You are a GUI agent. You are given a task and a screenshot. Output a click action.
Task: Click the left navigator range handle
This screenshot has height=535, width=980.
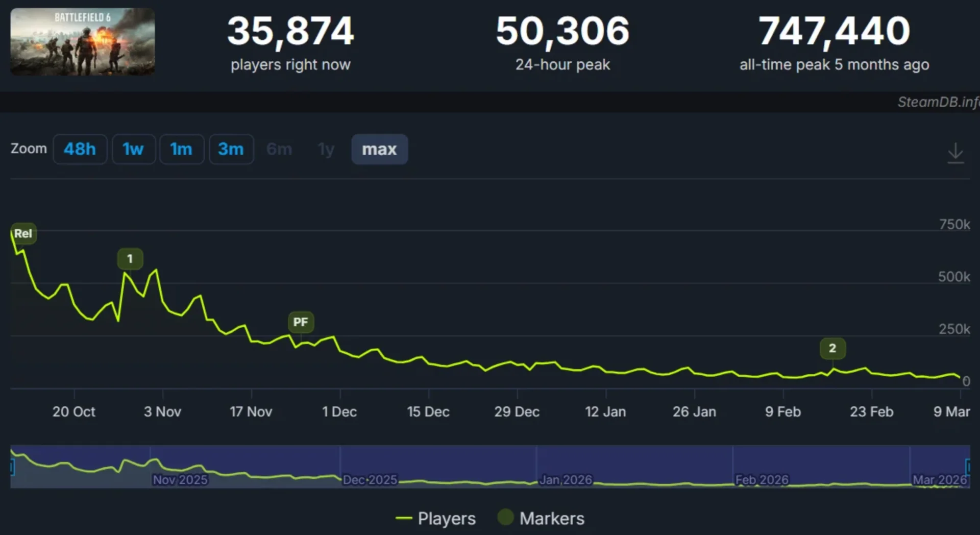[x=12, y=467]
